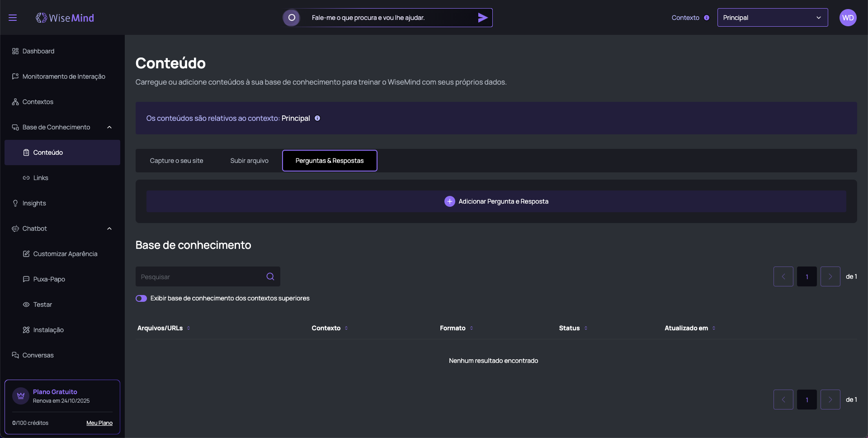The image size is (868, 438).
Task: Click the plus icon for adding question
Action: pos(449,201)
